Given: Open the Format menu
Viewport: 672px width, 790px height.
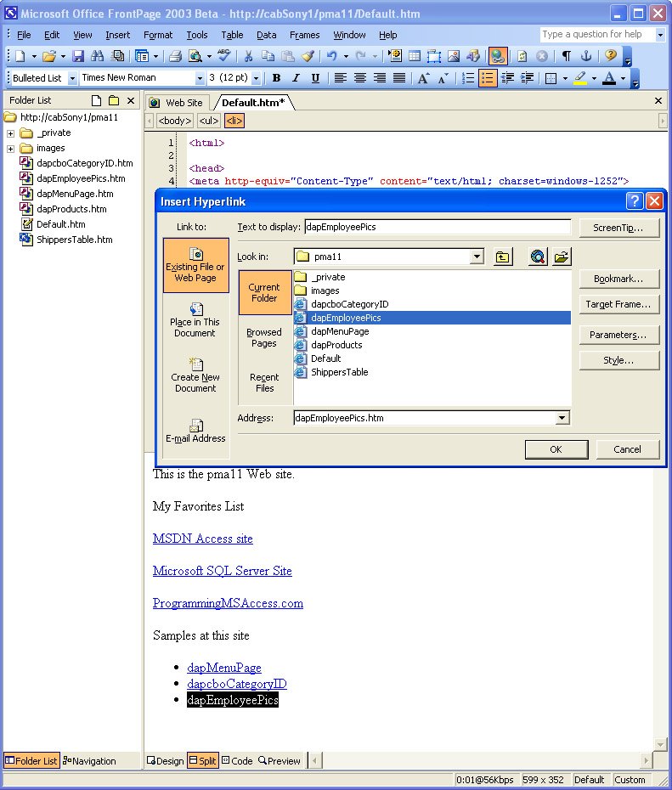Looking at the screenshot, I should pyautogui.click(x=158, y=35).
